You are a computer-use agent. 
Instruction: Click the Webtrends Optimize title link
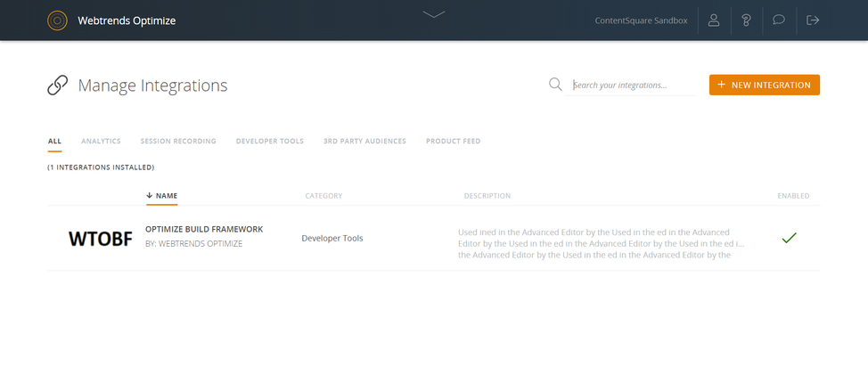127,21
